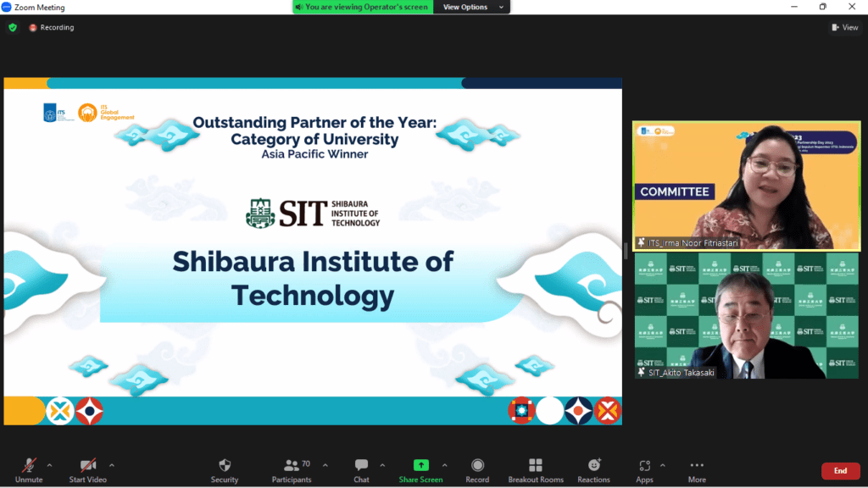Open the More menu

[x=697, y=465]
